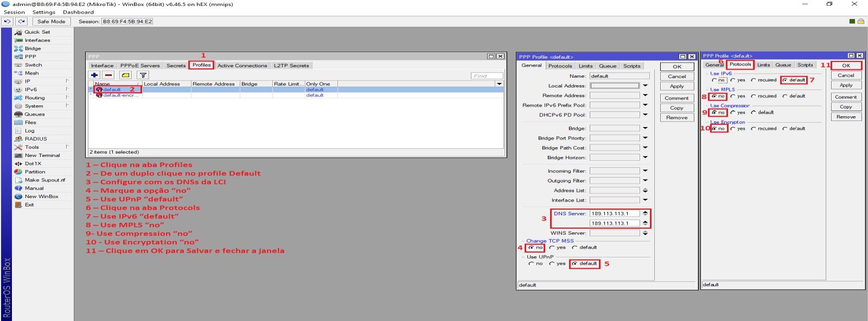Open the Find column dropdown in PPP window
The height and width of the screenshot is (321, 868).
499,84
